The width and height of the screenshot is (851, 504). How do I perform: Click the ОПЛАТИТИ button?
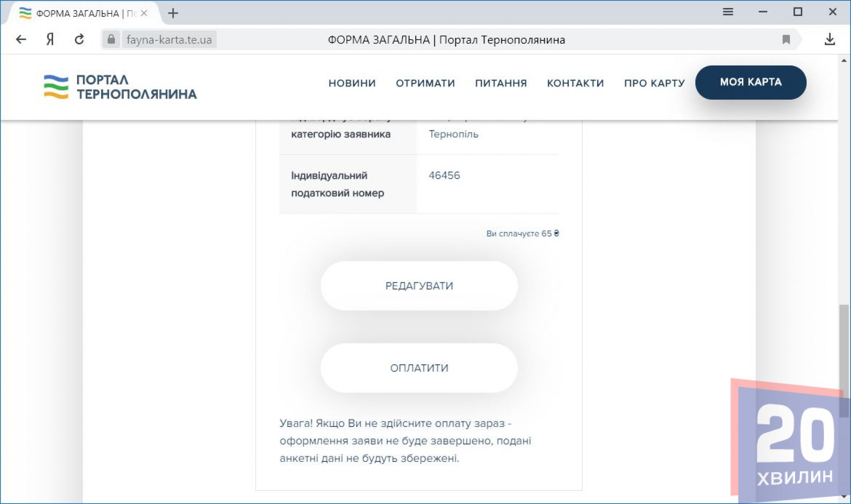419,368
